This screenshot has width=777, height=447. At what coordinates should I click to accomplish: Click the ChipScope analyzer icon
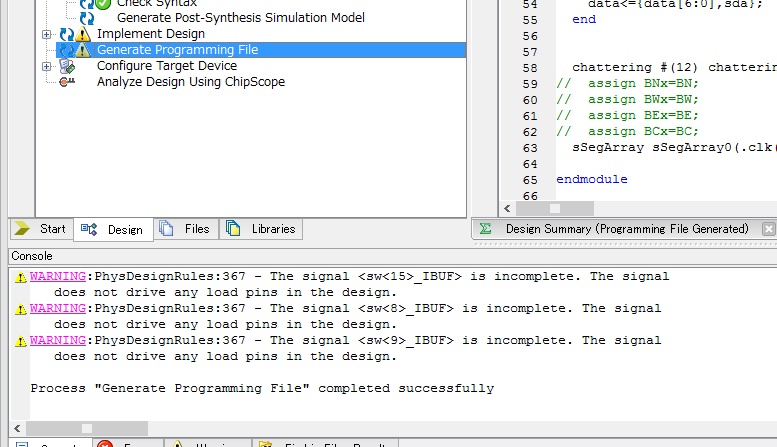tap(67, 82)
